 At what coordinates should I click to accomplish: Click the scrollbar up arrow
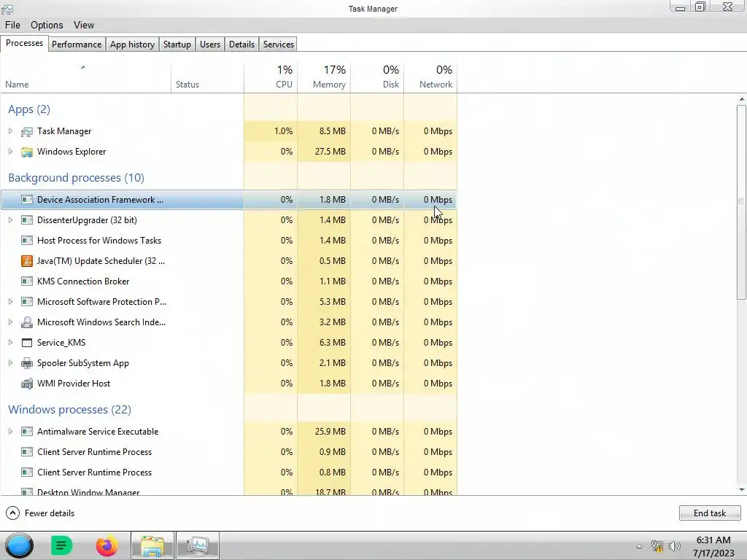pyautogui.click(x=741, y=99)
